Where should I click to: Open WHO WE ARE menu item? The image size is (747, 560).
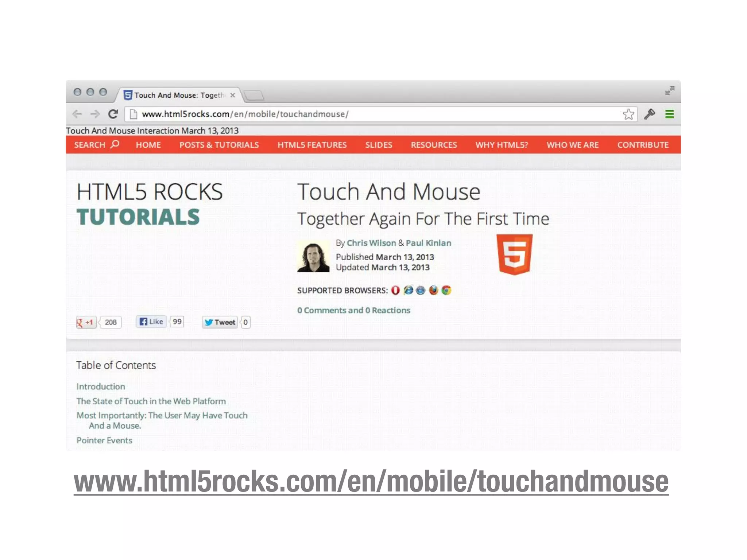tap(572, 145)
